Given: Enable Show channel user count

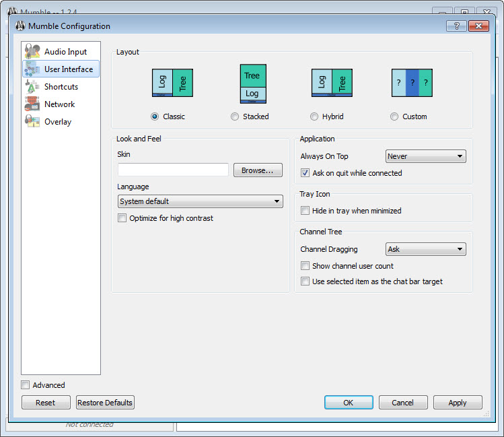Looking at the screenshot, I should (305, 266).
